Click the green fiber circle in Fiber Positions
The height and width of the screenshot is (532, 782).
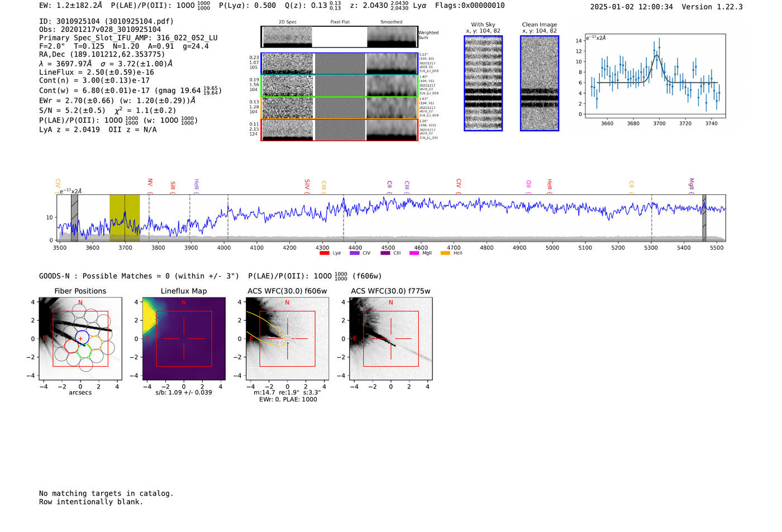click(84, 351)
